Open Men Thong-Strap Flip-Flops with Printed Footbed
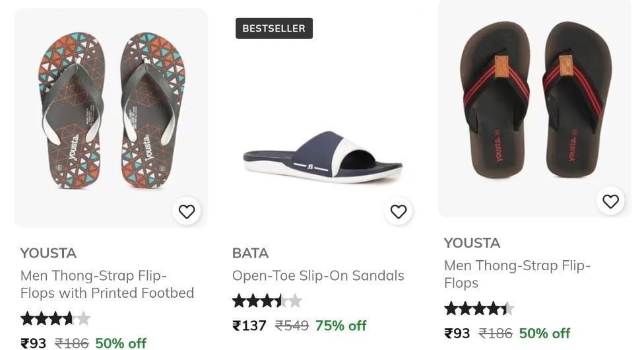 [x=107, y=284]
